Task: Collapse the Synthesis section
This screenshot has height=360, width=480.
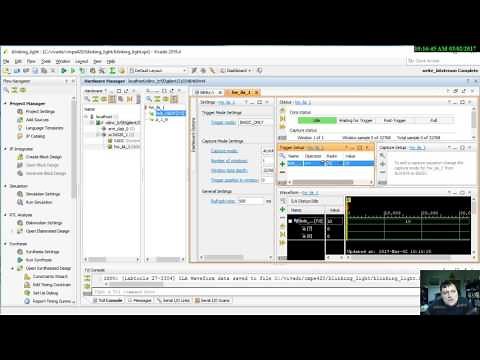Action: 5,244
